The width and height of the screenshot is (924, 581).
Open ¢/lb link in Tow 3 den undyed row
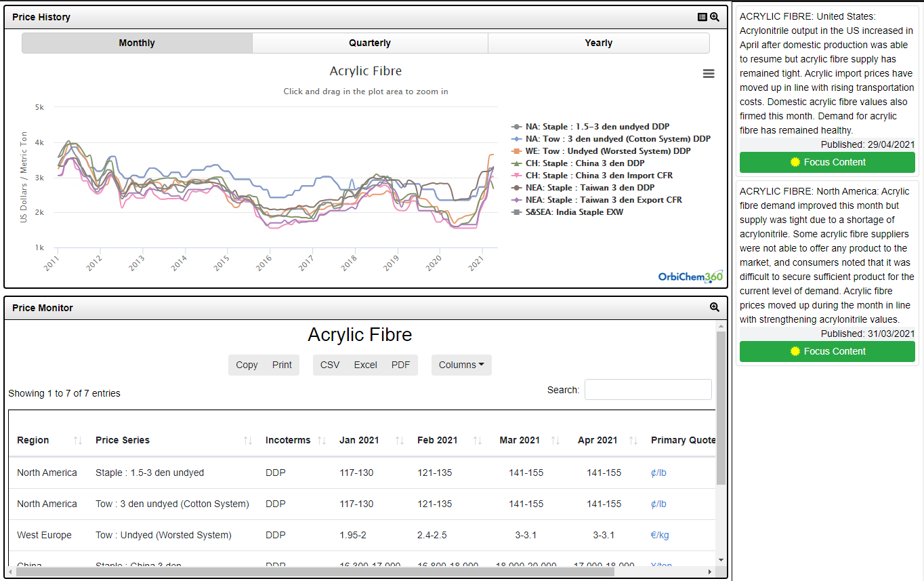coord(658,504)
